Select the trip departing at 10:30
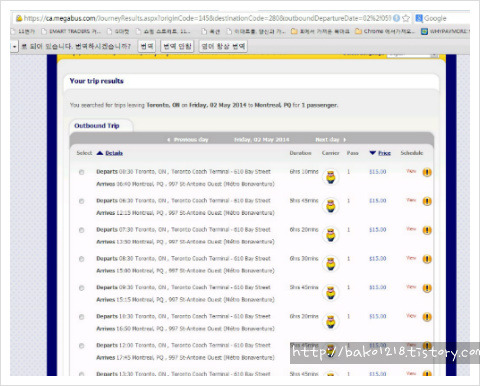Viewport: 480px width, 386px height. point(81,317)
